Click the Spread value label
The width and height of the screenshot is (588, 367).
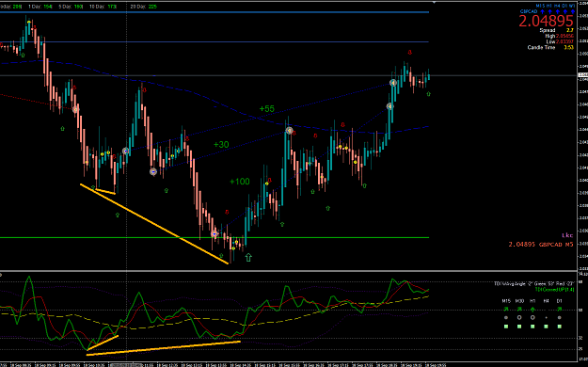[x=548, y=30]
